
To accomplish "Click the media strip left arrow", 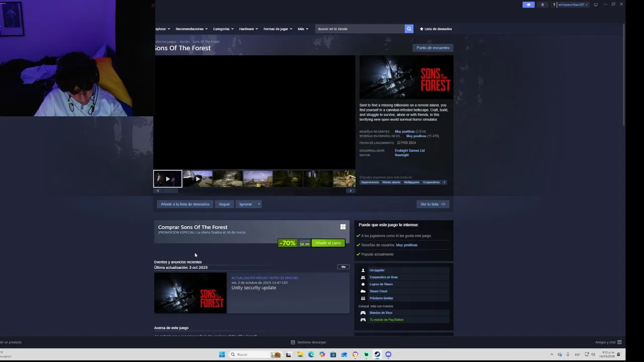I will coord(158,191).
